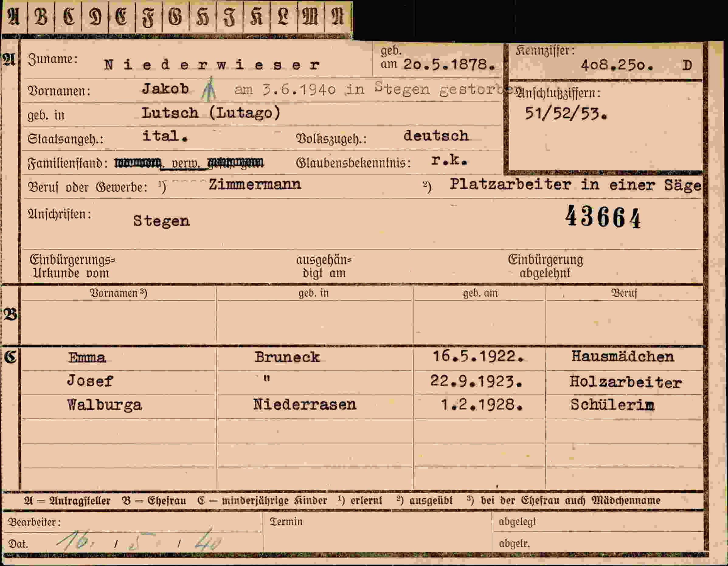Select the index tab letter F
Screen dimensions: 728x566
149,17
